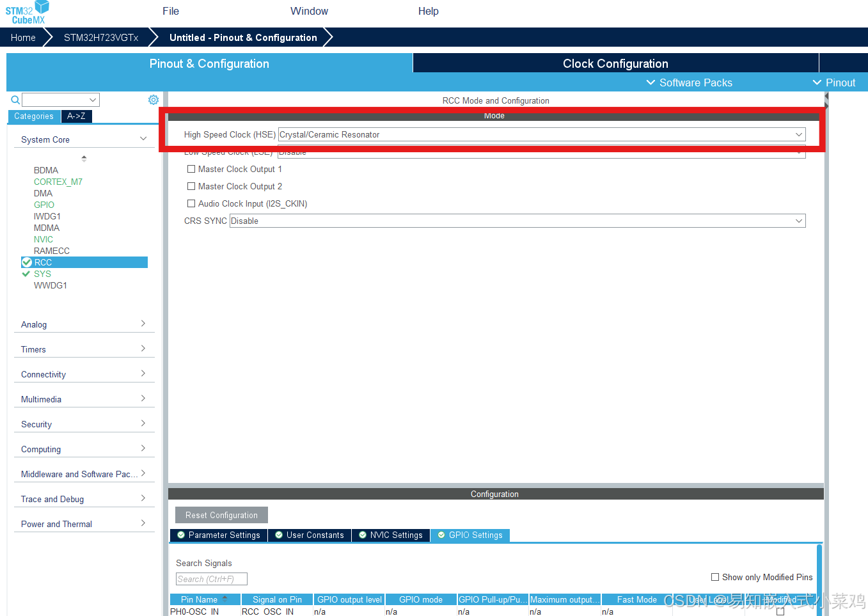
Task: Click the Search Signals input field
Action: 212,579
